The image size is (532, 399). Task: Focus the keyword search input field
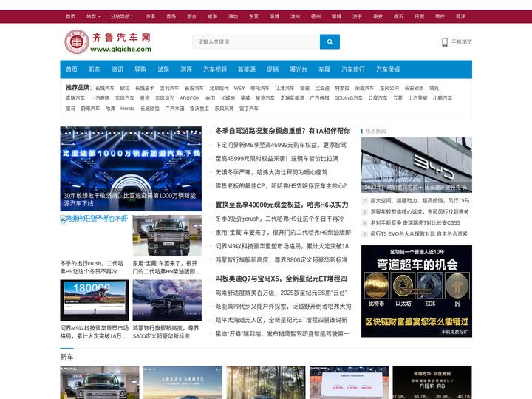click(x=256, y=41)
